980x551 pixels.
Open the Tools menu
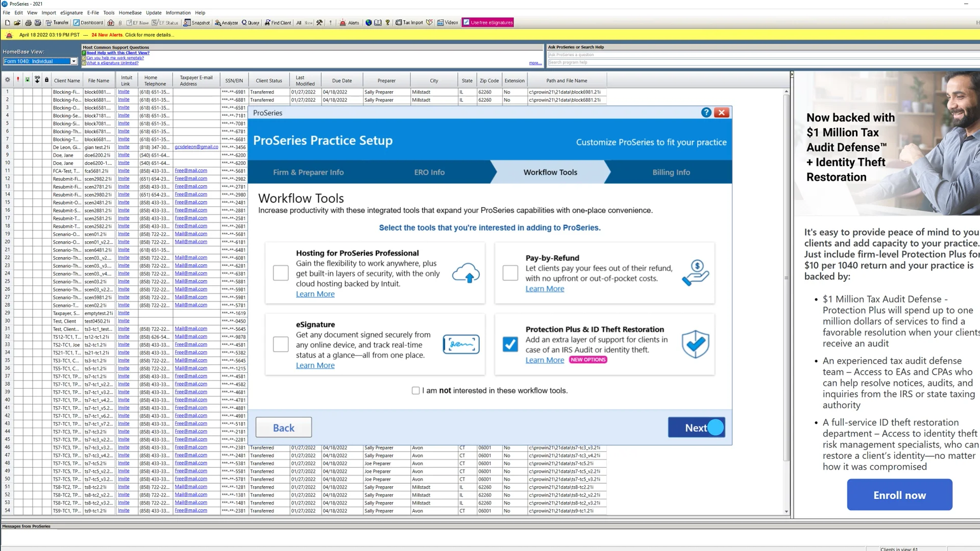pyautogui.click(x=108, y=12)
